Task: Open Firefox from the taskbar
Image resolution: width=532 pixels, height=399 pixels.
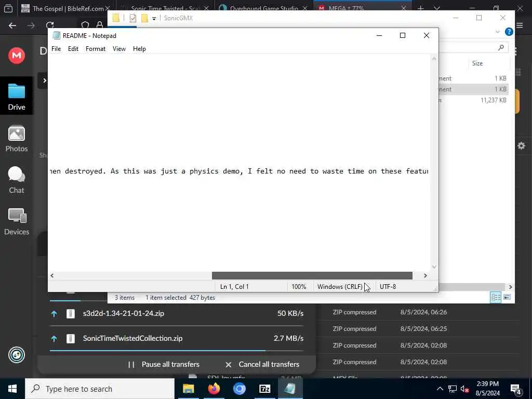Action: pyautogui.click(x=214, y=389)
